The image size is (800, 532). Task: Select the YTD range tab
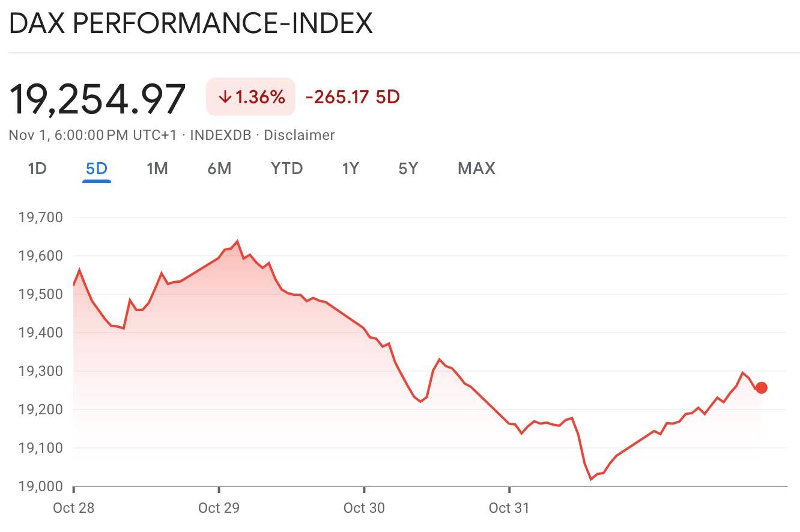(x=286, y=169)
